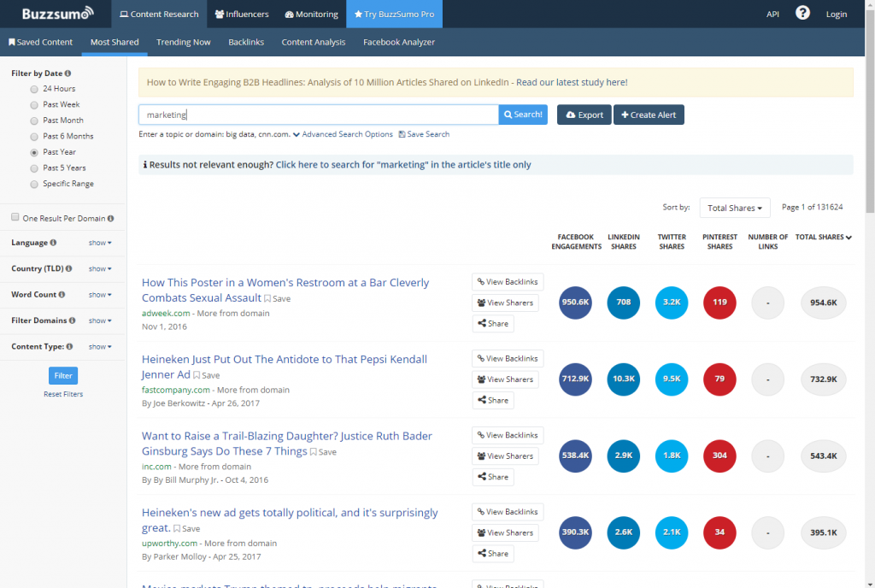This screenshot has height=588, width=875.
Task: Click Facebook engagements bubble 712.9K
Action: click(575, 379)
